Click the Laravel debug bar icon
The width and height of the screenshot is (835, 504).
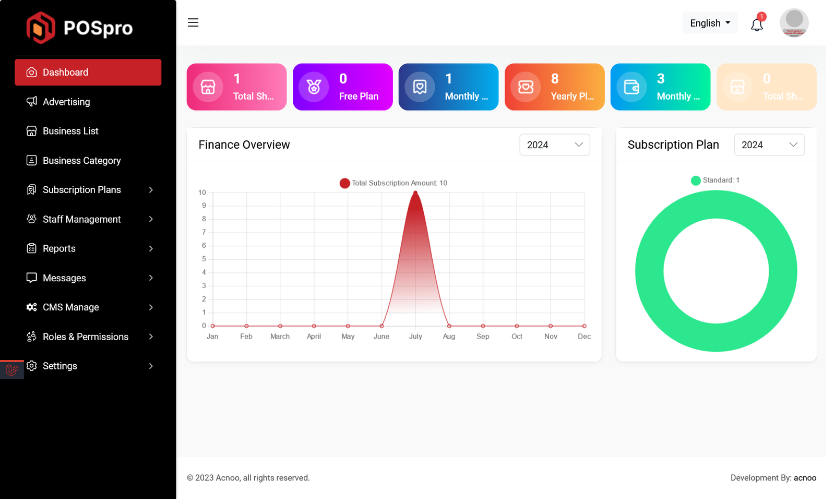pos(12,370)
